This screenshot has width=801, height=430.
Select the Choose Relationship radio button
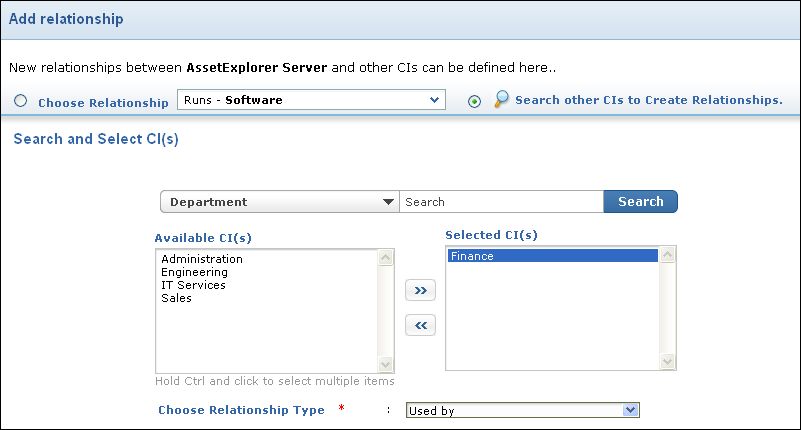[21, 101]
